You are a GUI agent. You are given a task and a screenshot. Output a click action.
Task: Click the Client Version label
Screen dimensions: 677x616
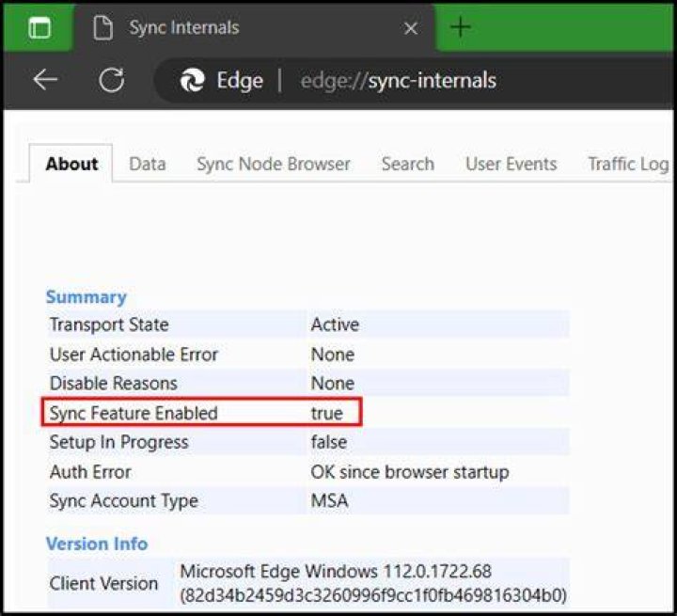103,583
